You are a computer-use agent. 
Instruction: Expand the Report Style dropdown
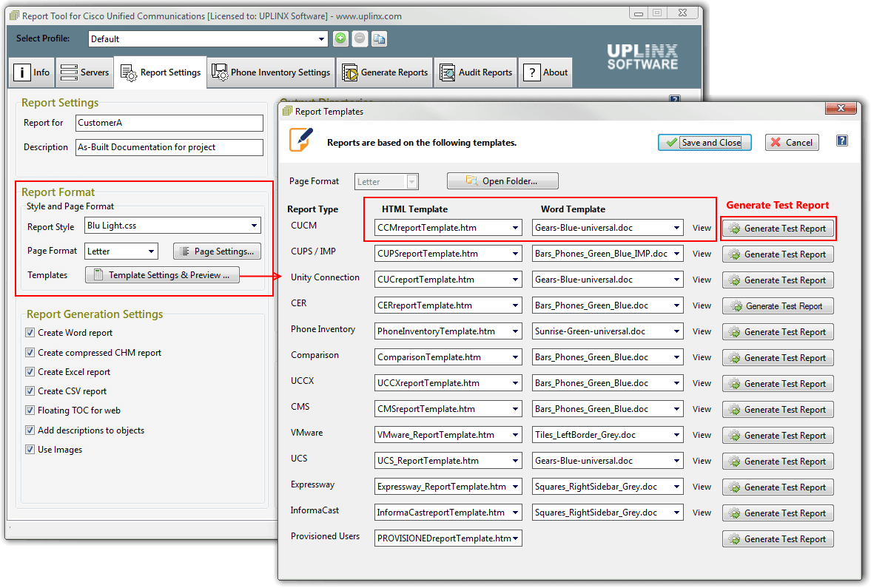(254, 226)
